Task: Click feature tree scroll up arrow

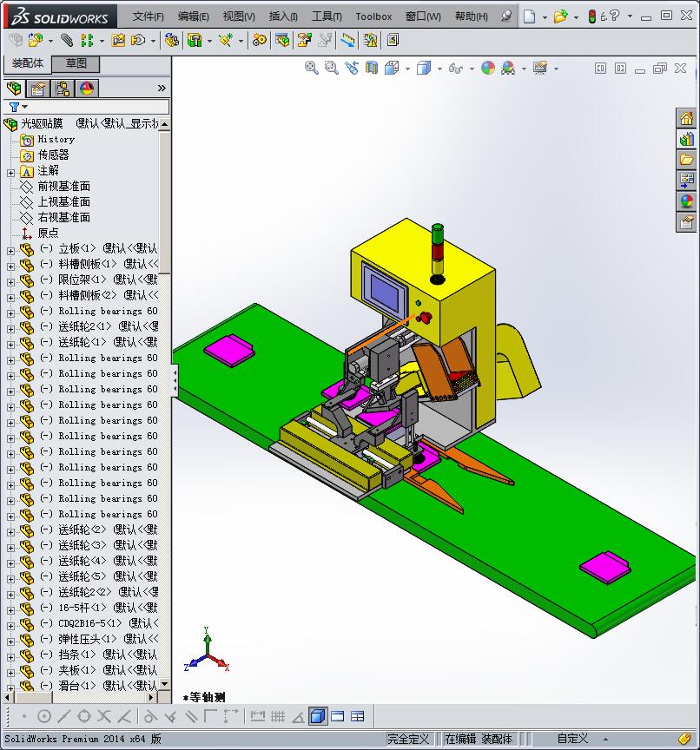Action: point(165,124)
